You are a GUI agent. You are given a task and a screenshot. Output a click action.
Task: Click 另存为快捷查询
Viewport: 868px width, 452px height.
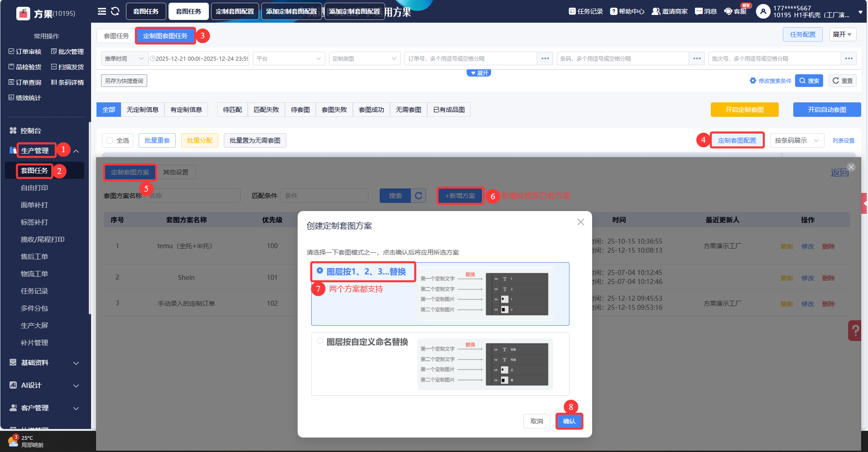coord(124,81)
